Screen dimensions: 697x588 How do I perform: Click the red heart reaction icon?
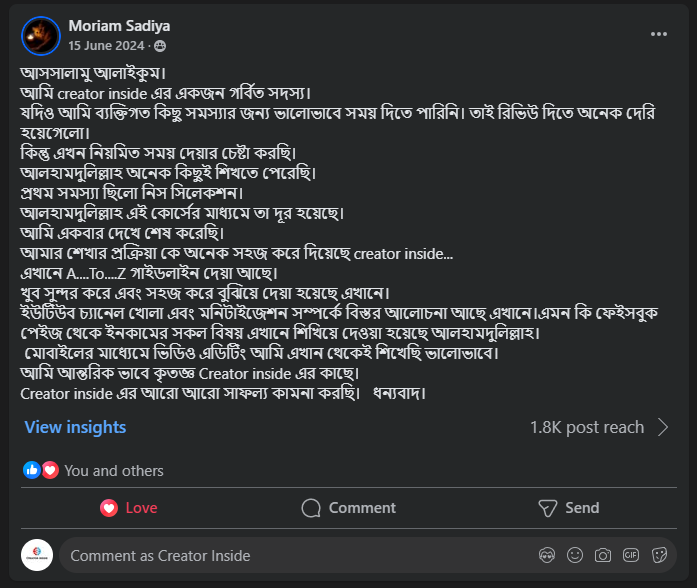pos(49,470)
